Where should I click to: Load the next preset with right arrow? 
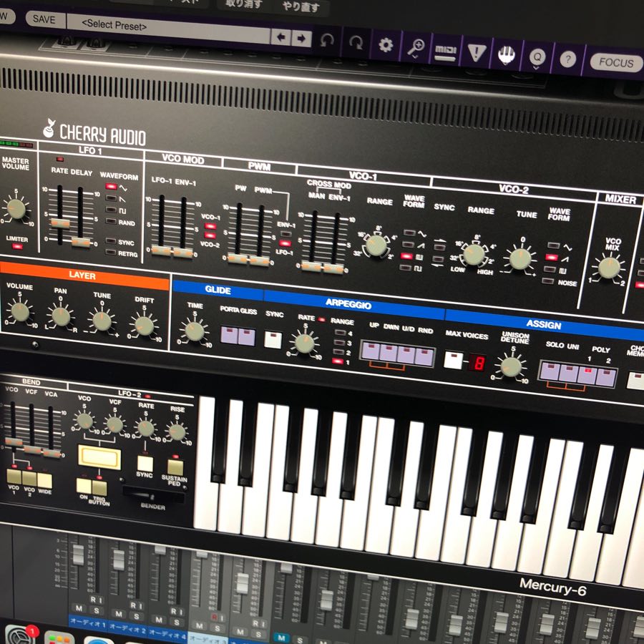coord(301,39)
